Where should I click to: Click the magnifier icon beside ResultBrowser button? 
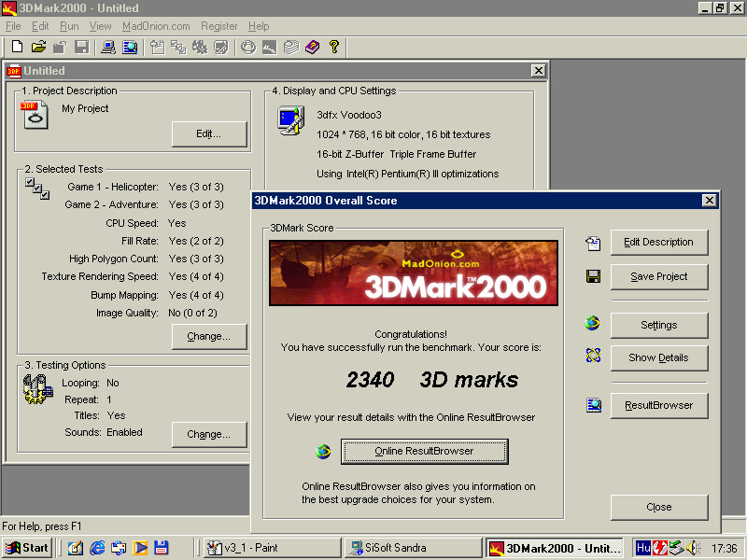594,405
